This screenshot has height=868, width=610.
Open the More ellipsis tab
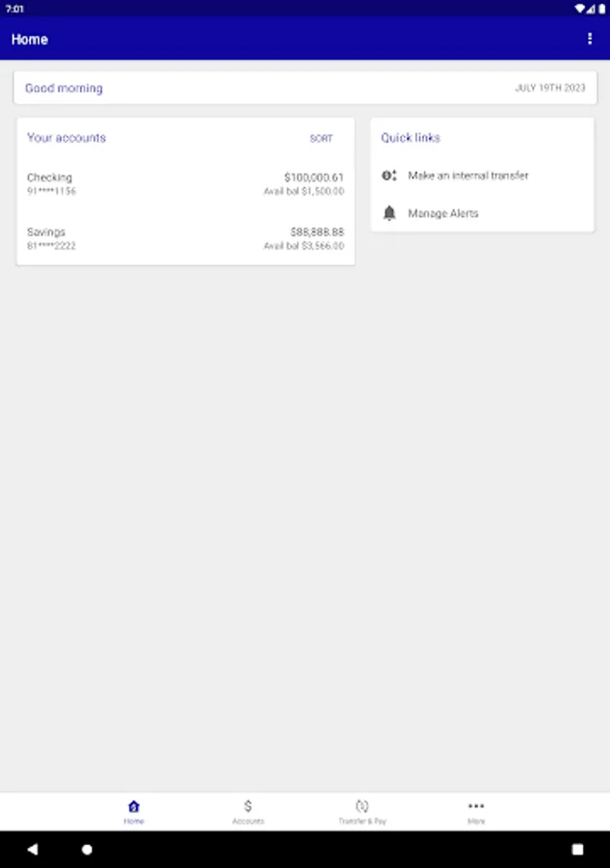[x=476, y=806]
